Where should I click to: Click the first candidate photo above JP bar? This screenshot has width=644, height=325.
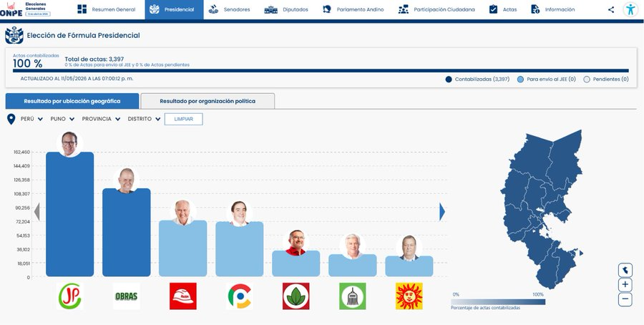coord(70,144)
